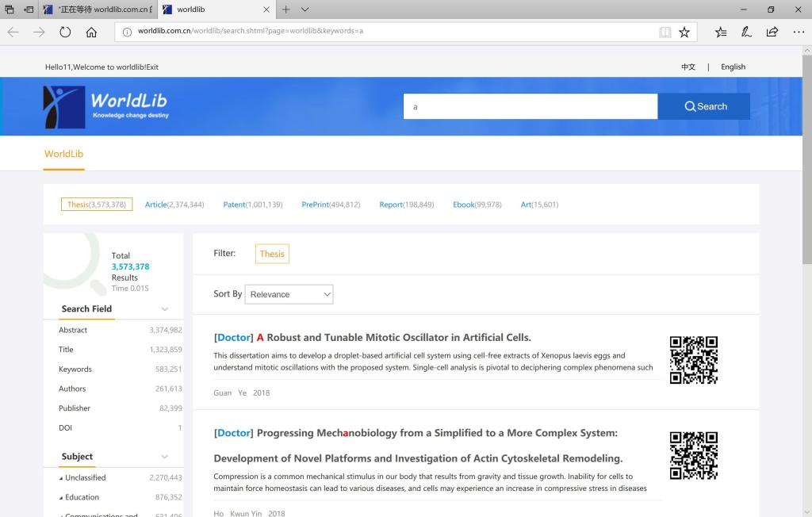Viewport: 812px width, 517px height.
Task: Click the WorldLib logo
Action: click(106, 106)
